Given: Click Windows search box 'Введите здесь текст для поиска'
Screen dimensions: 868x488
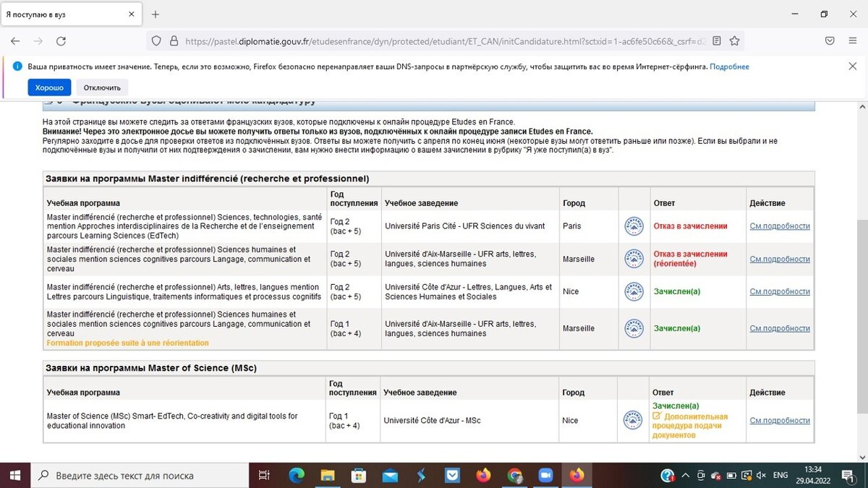Looking at the screenshot, I should pyautogui.click(x=140, y=475).
